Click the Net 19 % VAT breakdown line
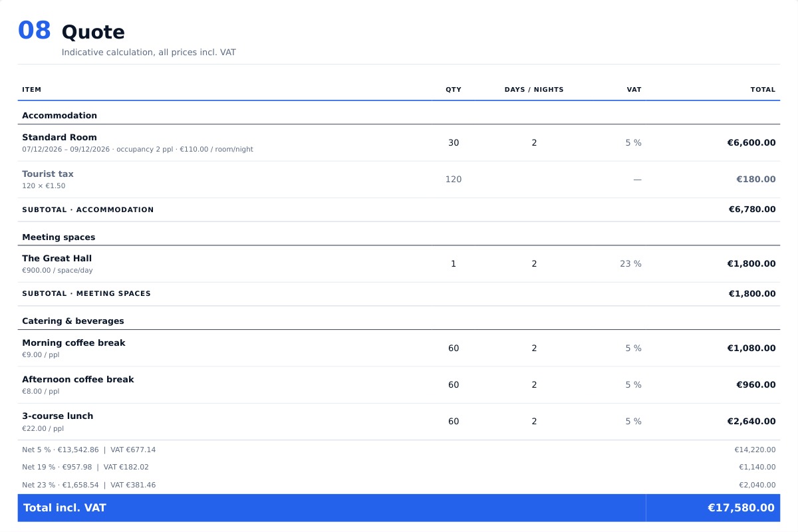The image size is (798, 532). pos(399,467)
